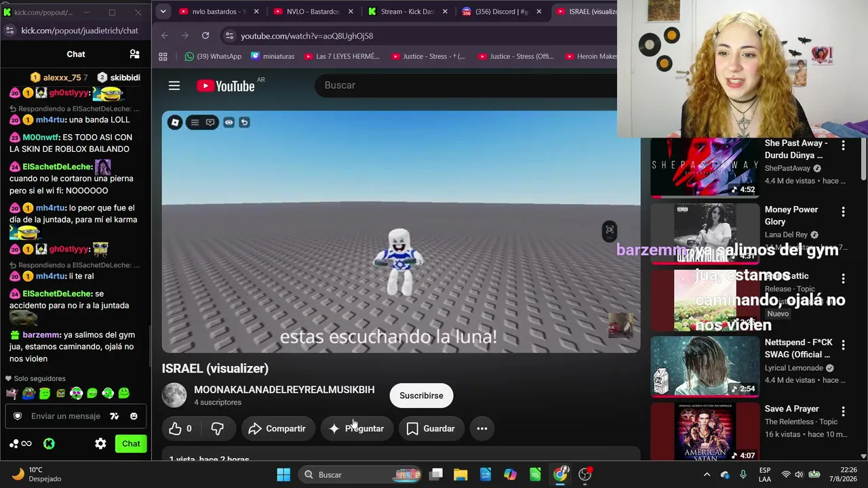Image resolution: width=868 pixels, height=488 pixels.
Task: Open the Kick emoji picker smiley
Action: 134,416
